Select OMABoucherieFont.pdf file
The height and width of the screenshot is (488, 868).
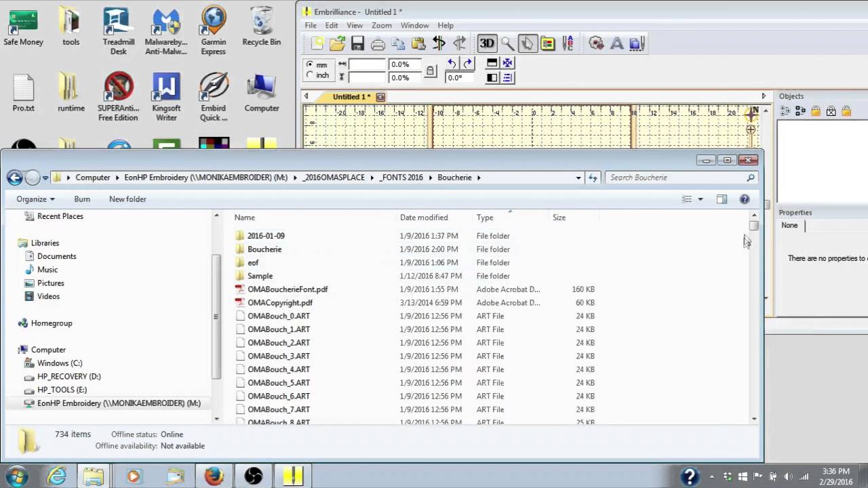(x=288, y=289)
